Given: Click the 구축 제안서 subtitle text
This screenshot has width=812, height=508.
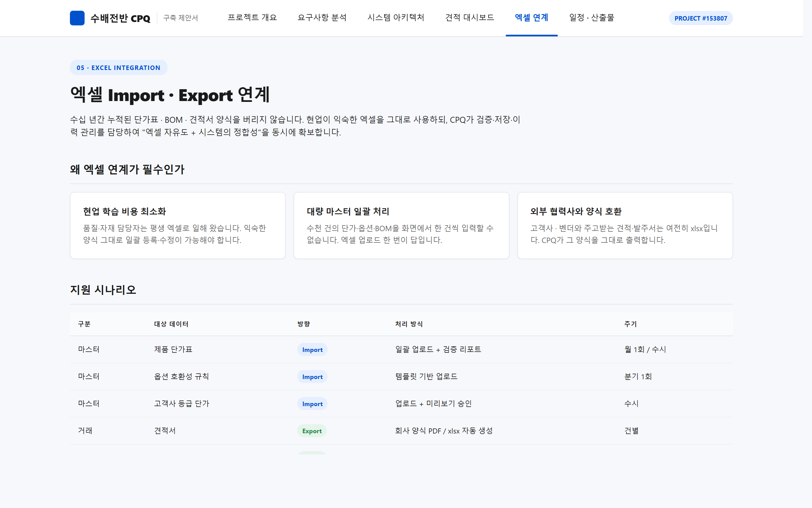Looking at the screenshot, I should click(x=180, y=18).
